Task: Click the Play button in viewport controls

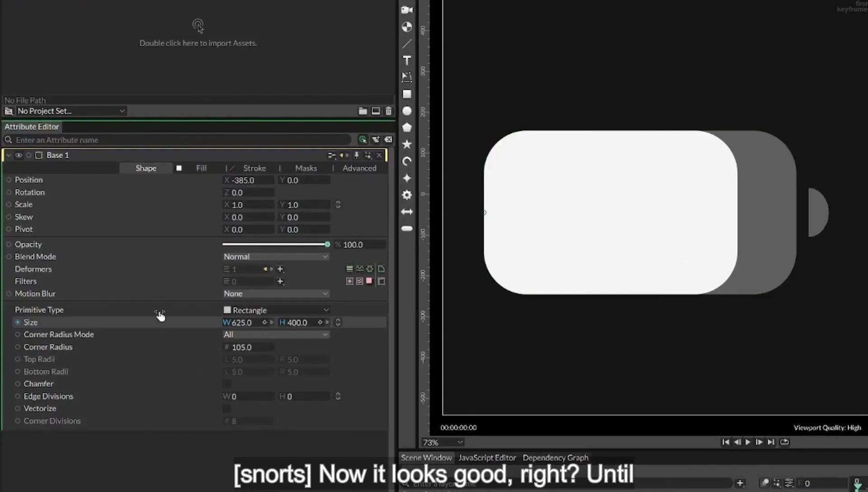Action: coord(748,442)
